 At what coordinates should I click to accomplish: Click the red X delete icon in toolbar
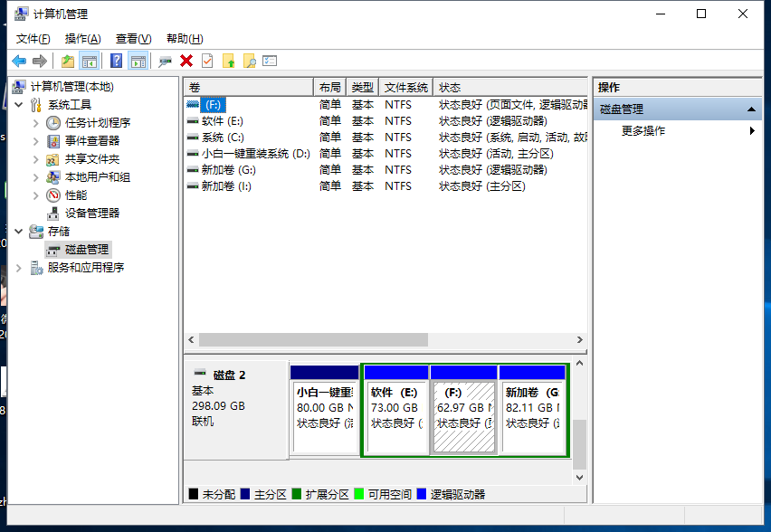tap(186, 61)
